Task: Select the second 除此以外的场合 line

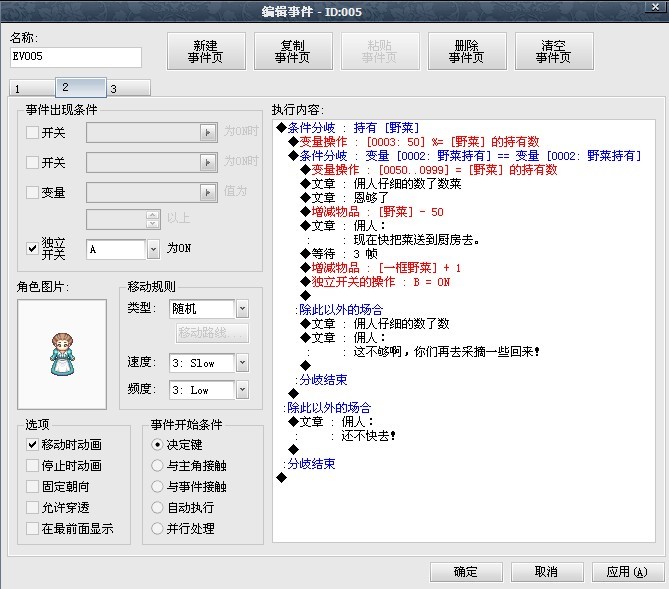Action: 327,408
